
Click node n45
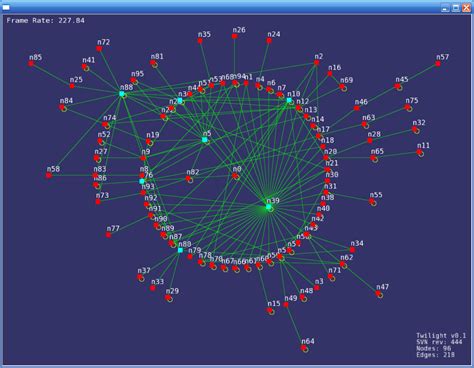(x=397, y=86)
